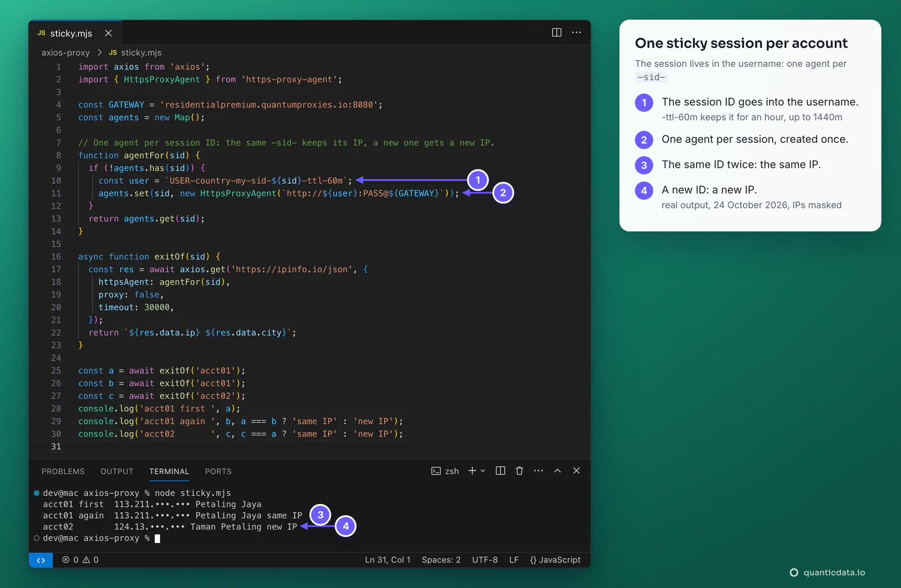Image resolution: width=901 pixels, height=588 pixels.
Task: Click 'The same ID twice: the same IP.'
Action: pos(741,164)
